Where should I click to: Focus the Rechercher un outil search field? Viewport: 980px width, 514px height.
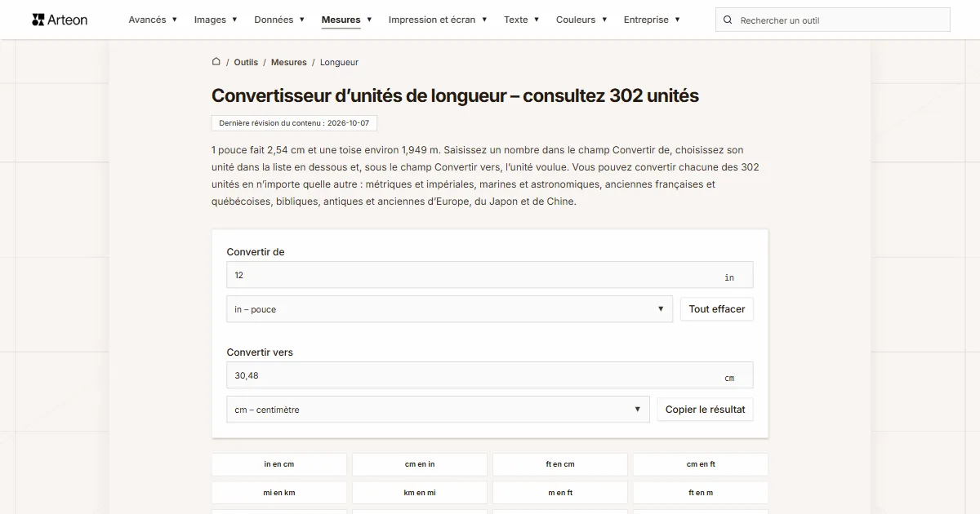833,20
